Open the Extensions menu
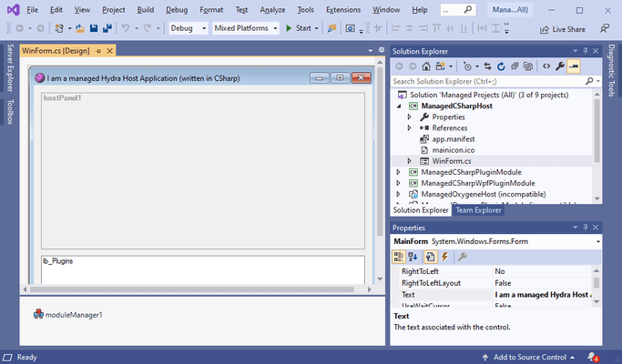 pos(343,10)
